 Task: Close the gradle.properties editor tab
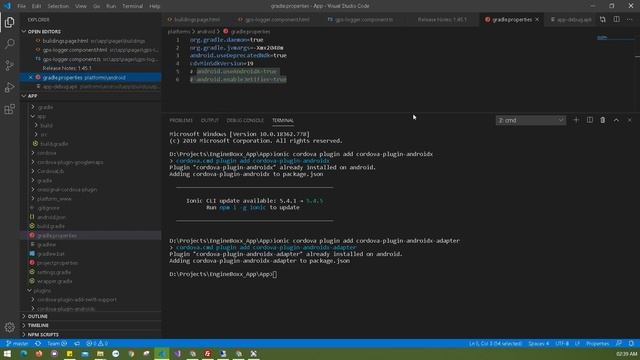537,19
